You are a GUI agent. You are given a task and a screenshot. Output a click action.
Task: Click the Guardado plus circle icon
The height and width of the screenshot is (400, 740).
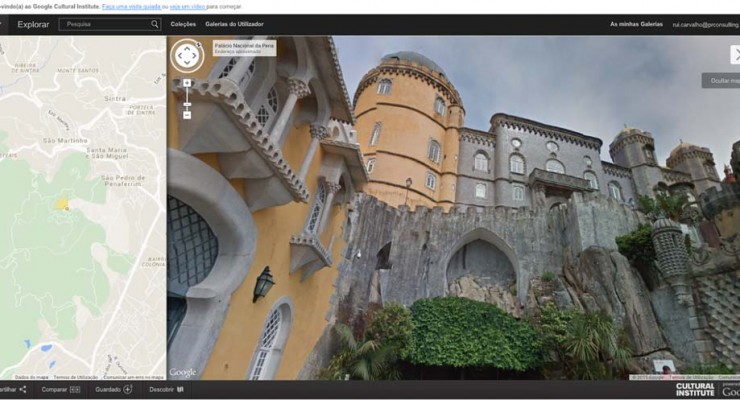click(x=127, y=390)
